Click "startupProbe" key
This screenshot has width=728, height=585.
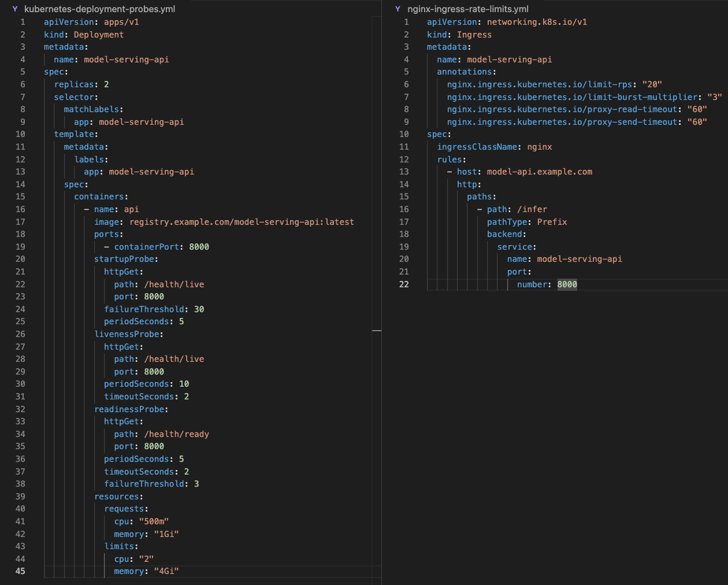click(x=124, y=259)
